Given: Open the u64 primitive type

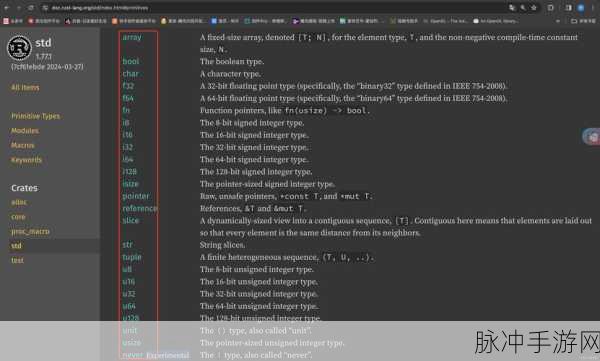Looking at the screenshot, I should coord(129,306).
